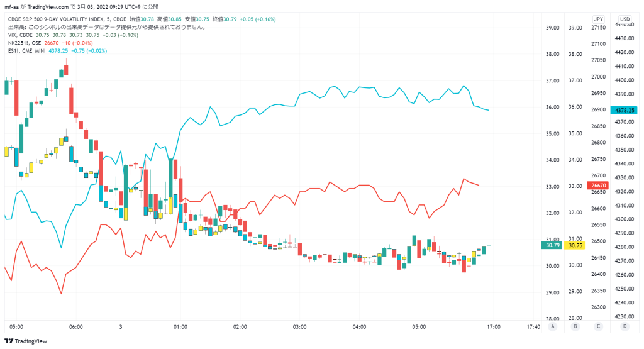The height and width of the screenshot is (349, 644).
Task: Click the 4300.00 USD axis value
Action: click(x=625, y=219)
